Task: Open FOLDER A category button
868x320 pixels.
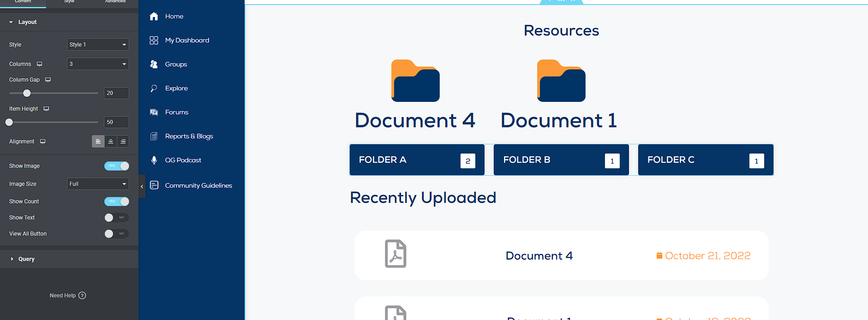Action: 417,160
